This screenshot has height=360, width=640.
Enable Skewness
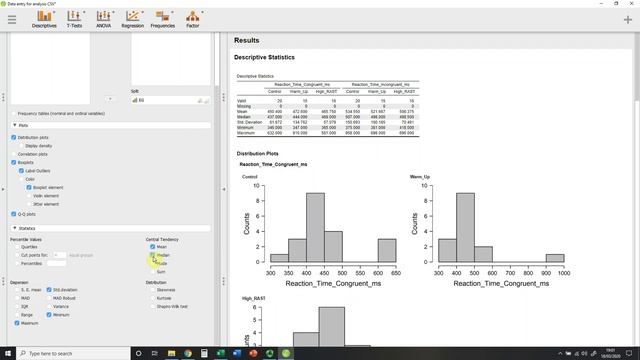pos(152,290)
